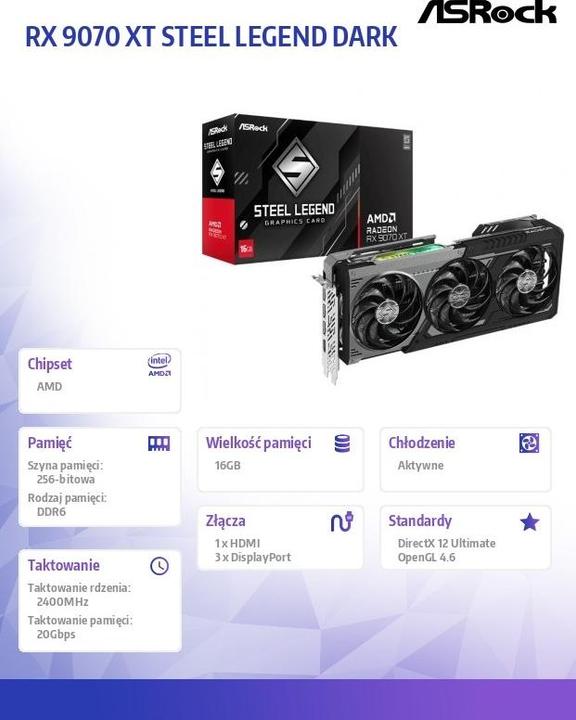The width and height of the screenshot is (576, 720).
Task: Click the Taktowanie heading
Action: click(63, 565)
